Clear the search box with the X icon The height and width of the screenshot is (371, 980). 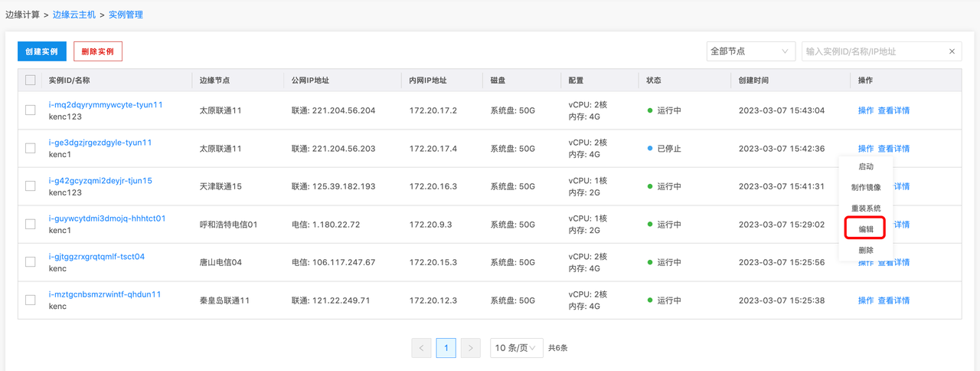pyautogui.click(x=952, y=51)
